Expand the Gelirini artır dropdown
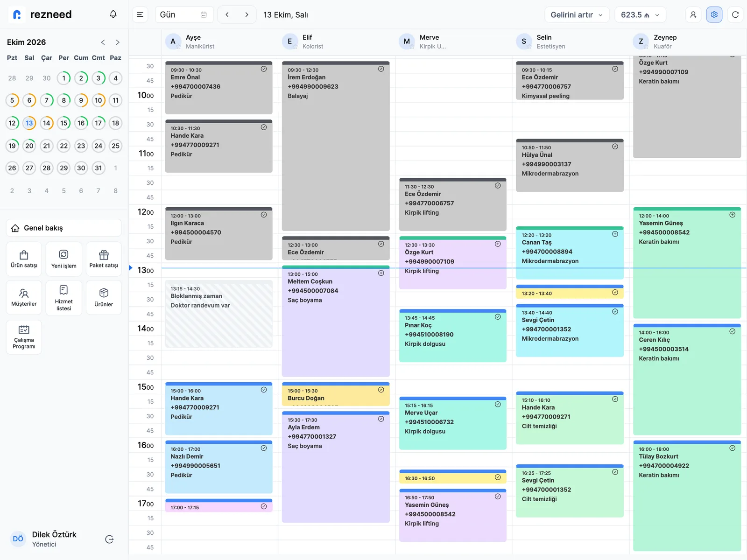The width and height of the screenshot is (747, 560). coord(577,15)
